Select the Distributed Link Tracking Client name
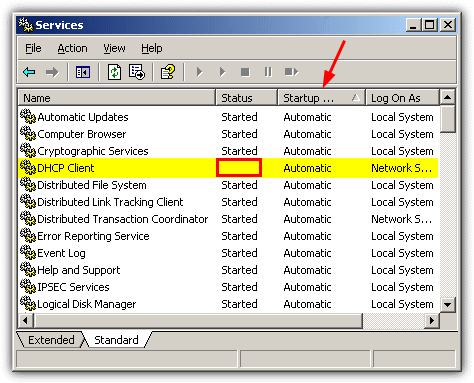The image size is (474, 383). [110, 202]
